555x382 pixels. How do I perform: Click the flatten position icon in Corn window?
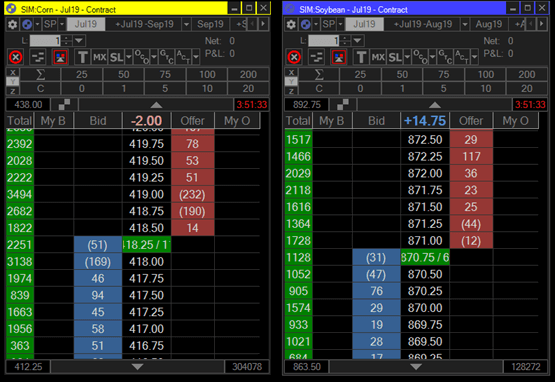38,57
